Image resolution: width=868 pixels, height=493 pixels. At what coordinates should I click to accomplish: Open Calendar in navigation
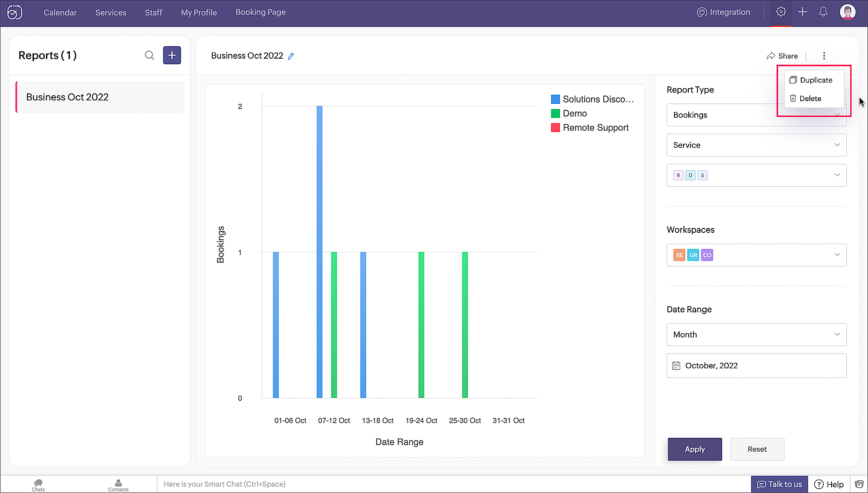click(x=60, y=13)
